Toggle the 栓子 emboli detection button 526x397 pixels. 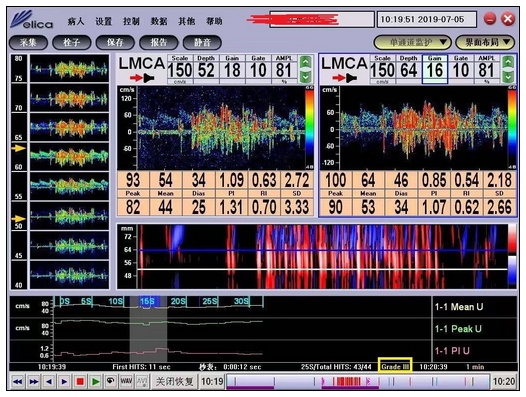click(71, 43)
